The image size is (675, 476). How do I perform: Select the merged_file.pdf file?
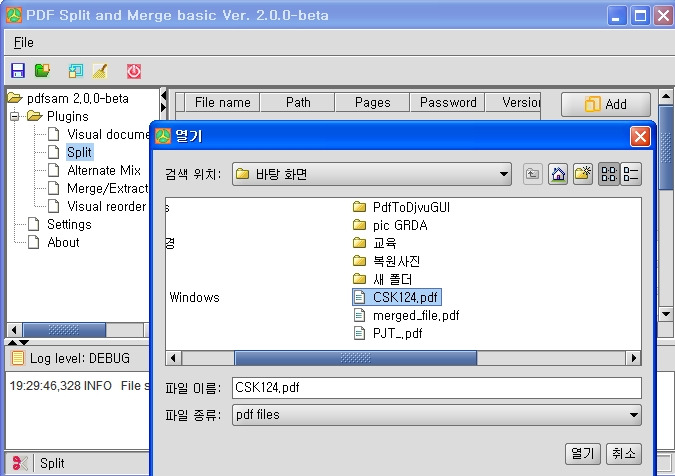(406, 315)
